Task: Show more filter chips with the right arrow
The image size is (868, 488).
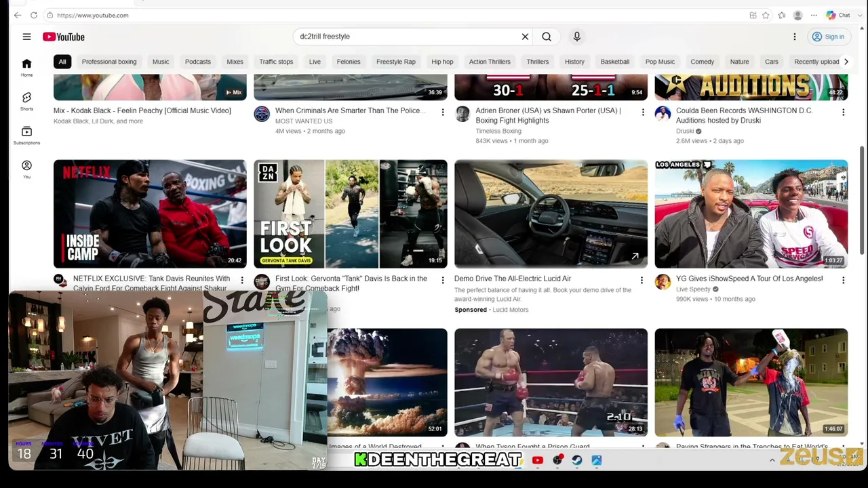Action: pyautogui.click(x=846, y=62)
